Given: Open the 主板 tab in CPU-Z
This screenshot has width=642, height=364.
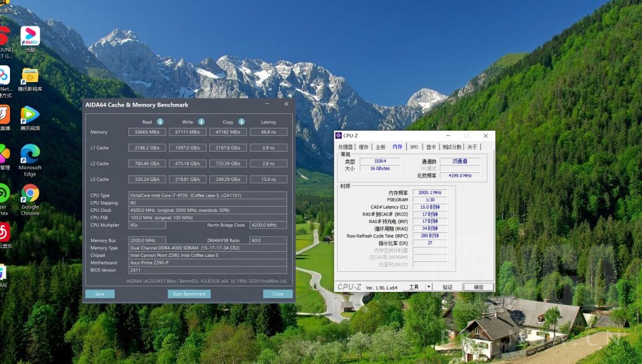Looking at the screenshot, I should click(381, 147).
